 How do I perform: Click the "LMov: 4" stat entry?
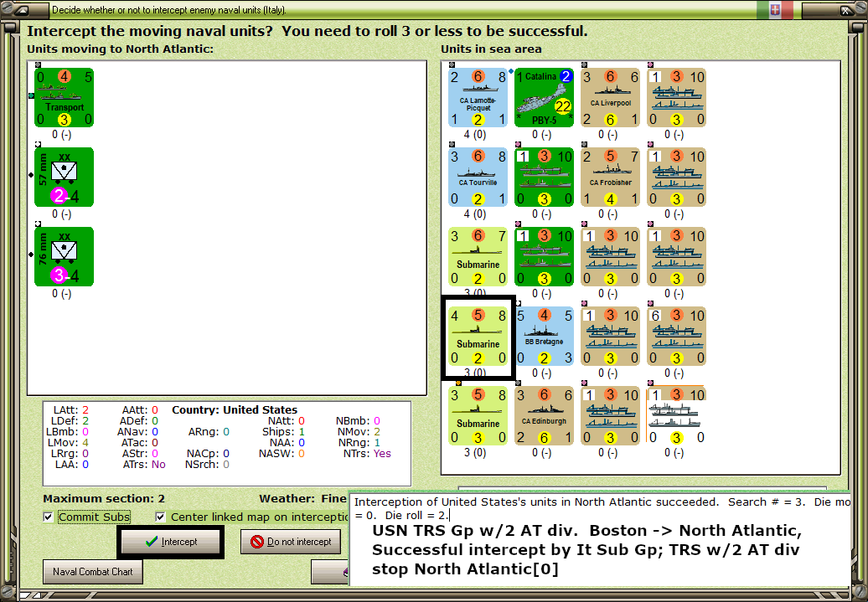point(68,443)
